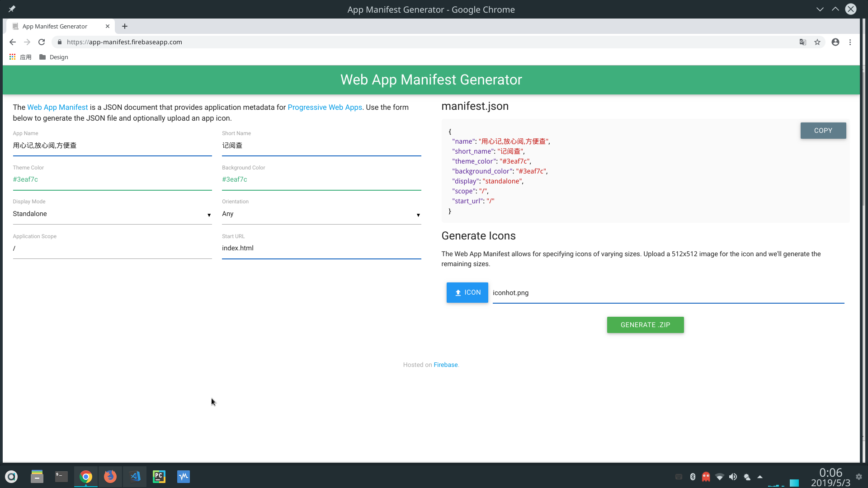Click the App Name input field

click(x=112, y=145)
